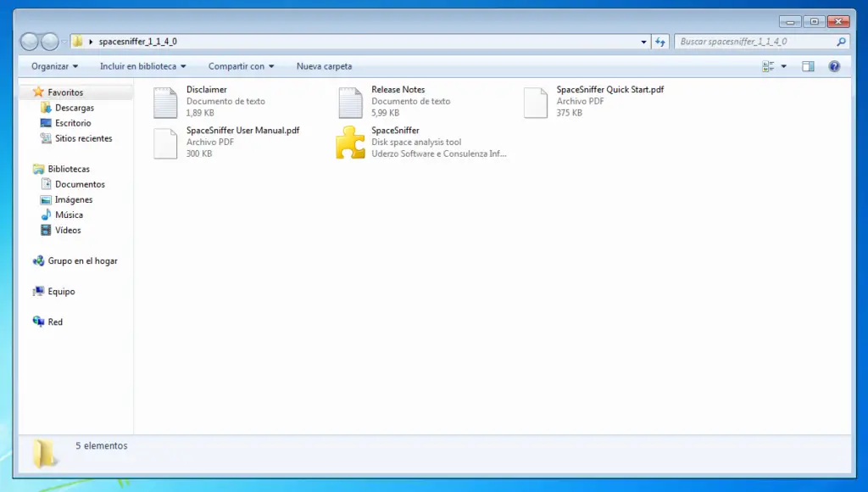Select the SpaceSniffer Quick Start.pdf file icon
868x492 pixels.
(536, 103)
